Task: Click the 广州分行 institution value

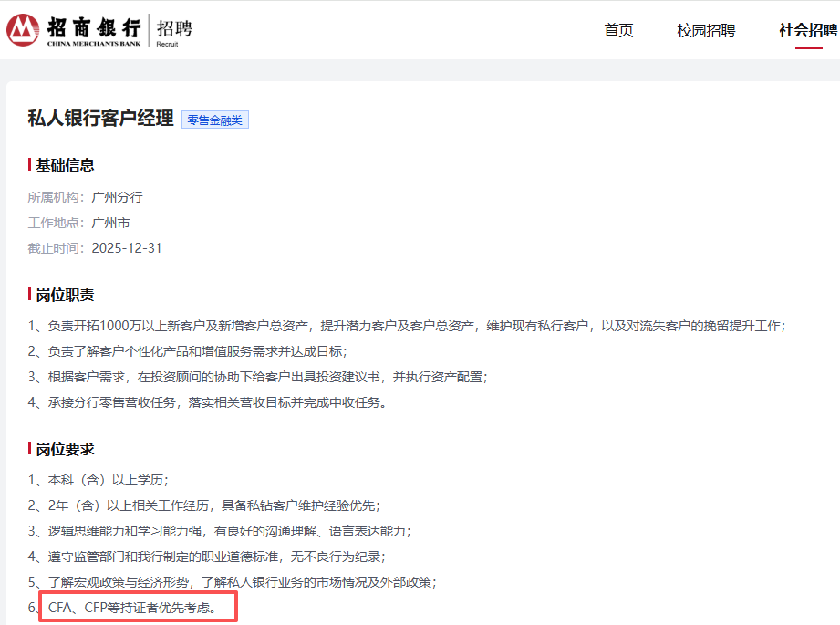Action: [118, 197]
